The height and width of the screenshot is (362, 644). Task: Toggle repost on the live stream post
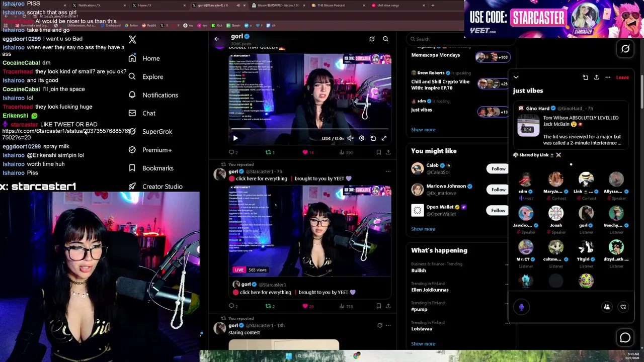coord(270,306)
